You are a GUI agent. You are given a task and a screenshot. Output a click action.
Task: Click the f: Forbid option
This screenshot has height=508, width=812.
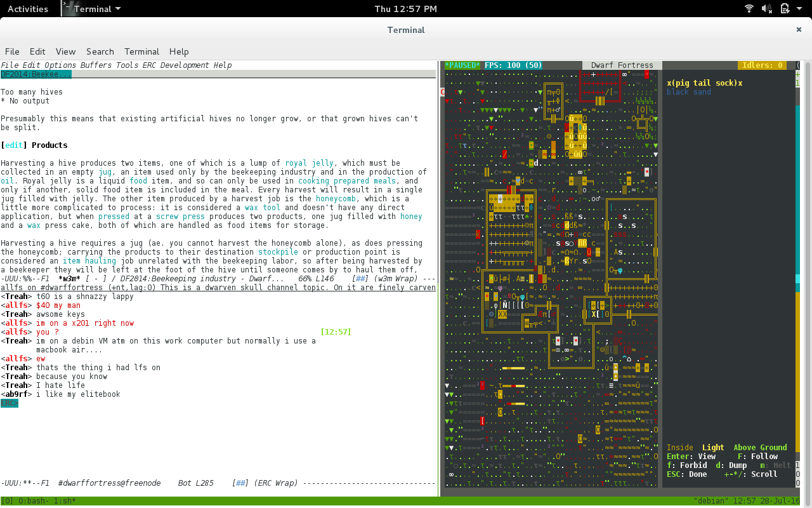687,465
